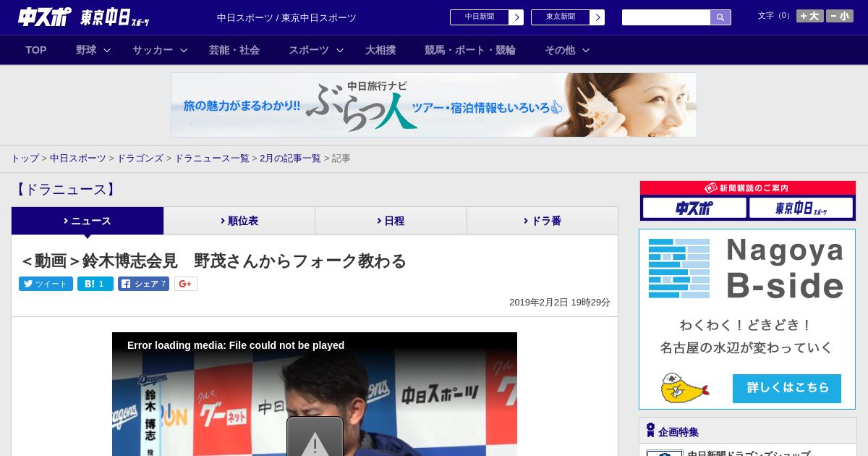Click the 新聞購読のご案内 banner title
The height and width of the screenshot is (456, 868).
[x=747, y=187]
